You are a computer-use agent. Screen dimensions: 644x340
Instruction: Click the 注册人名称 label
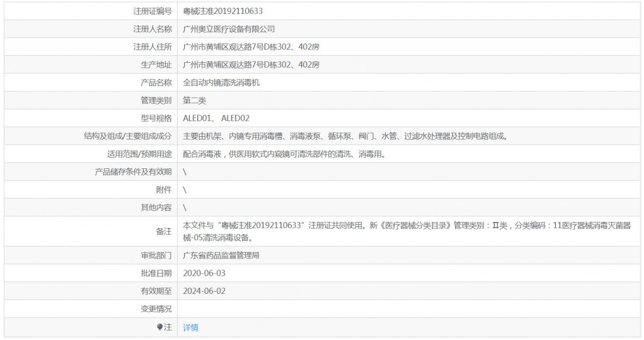pyautogui.click(x=153, y=29)
